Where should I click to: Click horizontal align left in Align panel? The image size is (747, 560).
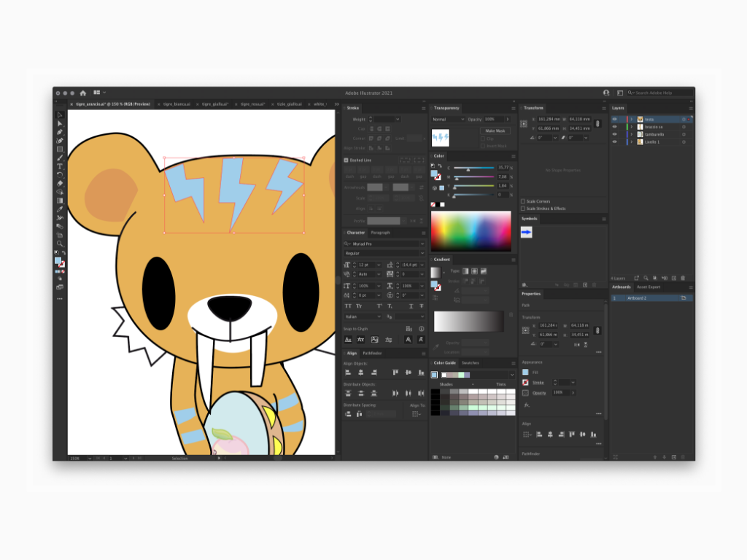click(348, 373)
